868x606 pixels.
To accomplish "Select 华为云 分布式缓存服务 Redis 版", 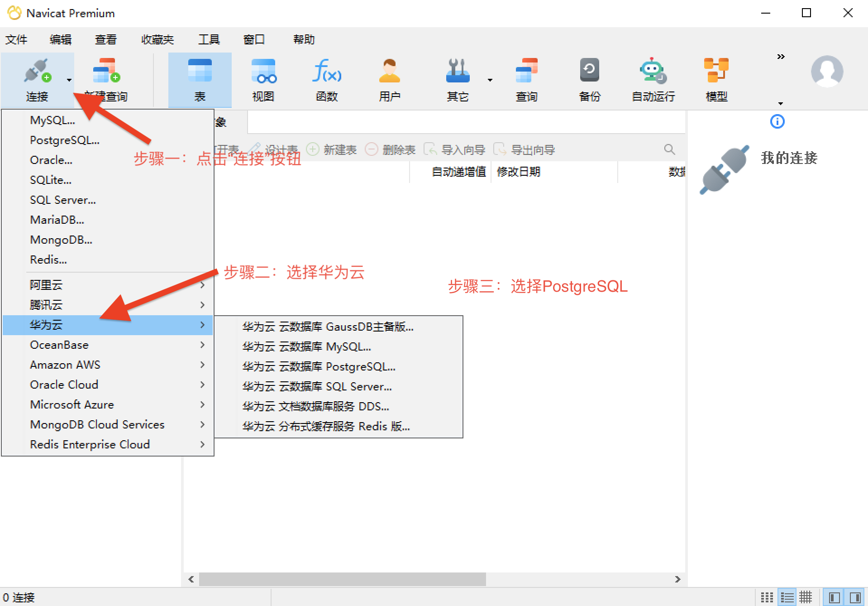I will point(339,426).
